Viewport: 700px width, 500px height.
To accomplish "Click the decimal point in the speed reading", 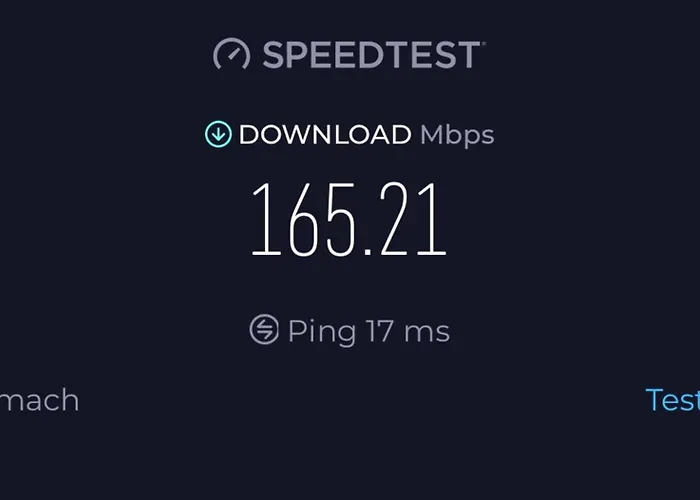I will tap(368, 251).
